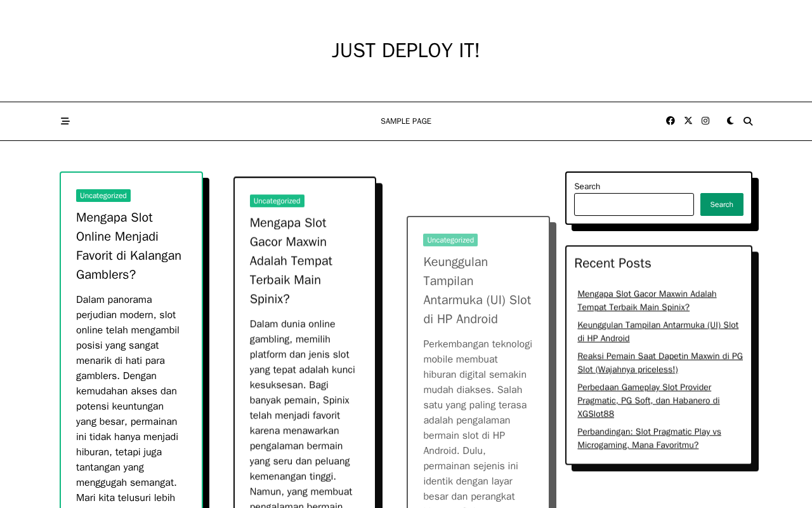Open the Sample Page menu item
812x508 pixels.
pyautogui.click(x=406, y=121)
